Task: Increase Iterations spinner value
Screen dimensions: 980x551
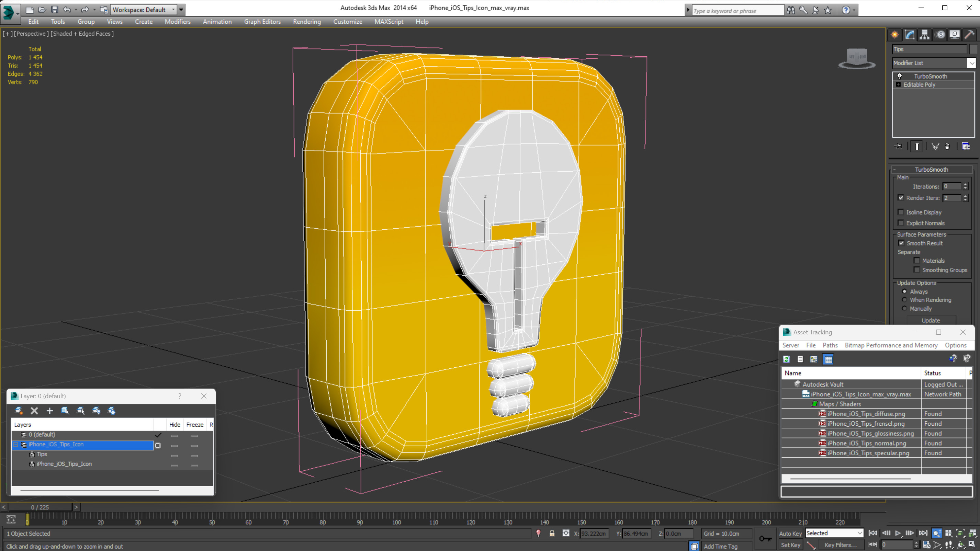Action: (x=965, y=184)
